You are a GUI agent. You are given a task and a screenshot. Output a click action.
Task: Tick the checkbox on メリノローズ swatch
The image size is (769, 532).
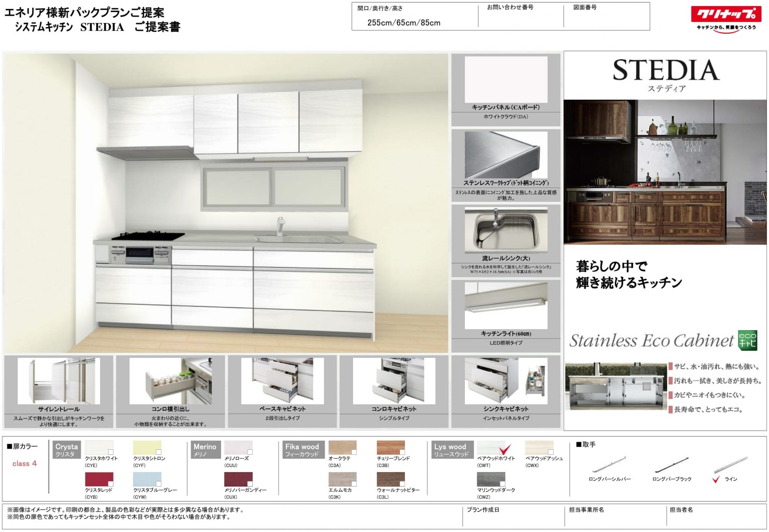(250, 452)
